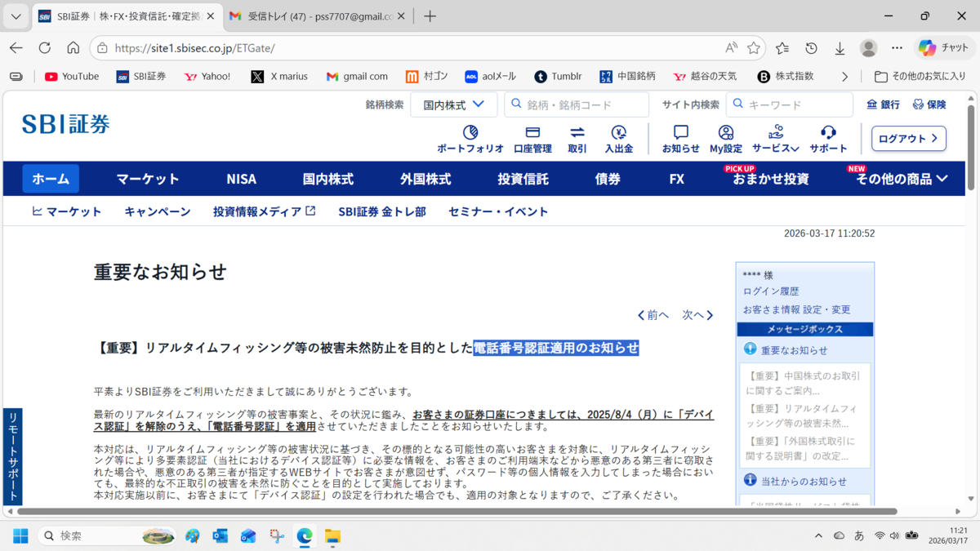980x551 pixels.
Task: Open the favorites list icon
Action: pyautogui.click(x=782, y=48)
